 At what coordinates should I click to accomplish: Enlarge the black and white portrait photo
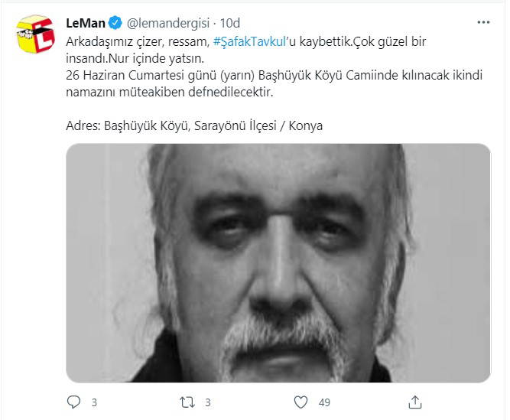pyautogui.click(x=278, y=263)
